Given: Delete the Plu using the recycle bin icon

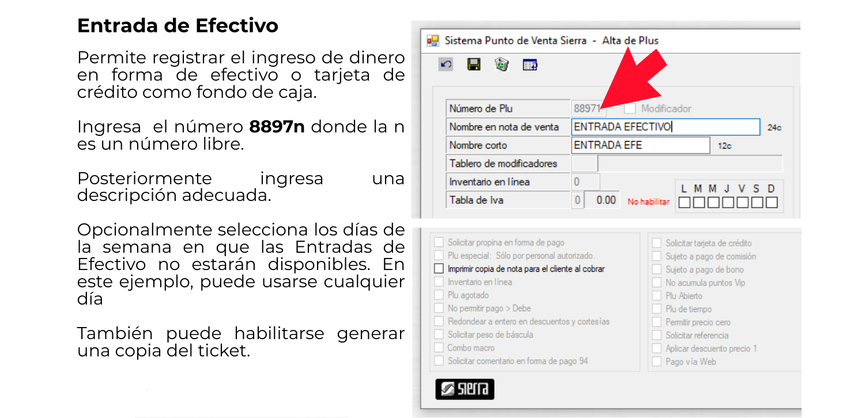Looking at the screenshot, I should click(501, 64).
